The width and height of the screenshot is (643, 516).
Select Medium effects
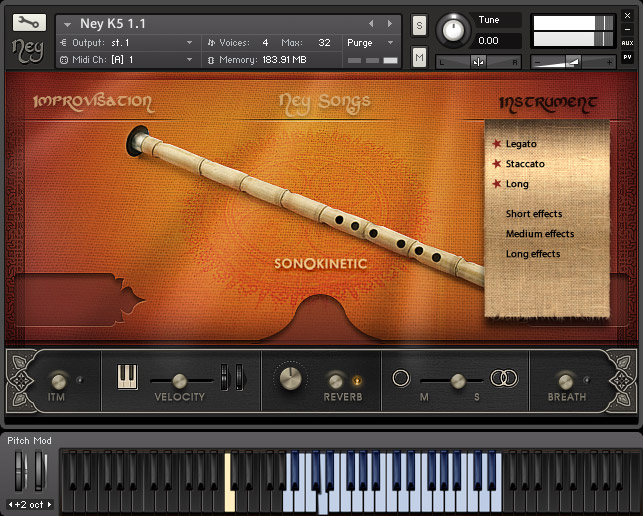pyautogui.click(x=540, y=234)
